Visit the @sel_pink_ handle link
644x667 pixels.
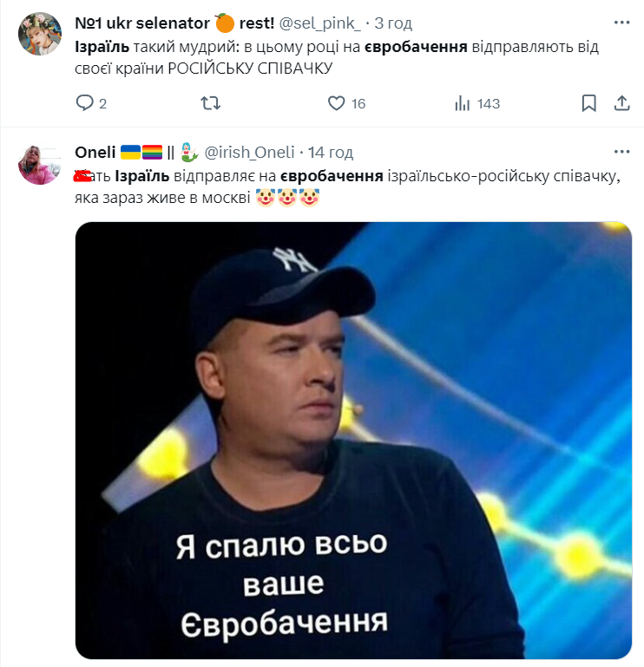(319, 23)
